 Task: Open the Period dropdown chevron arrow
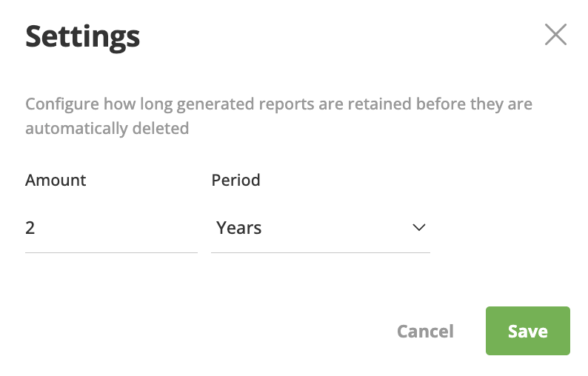[418, 227]
